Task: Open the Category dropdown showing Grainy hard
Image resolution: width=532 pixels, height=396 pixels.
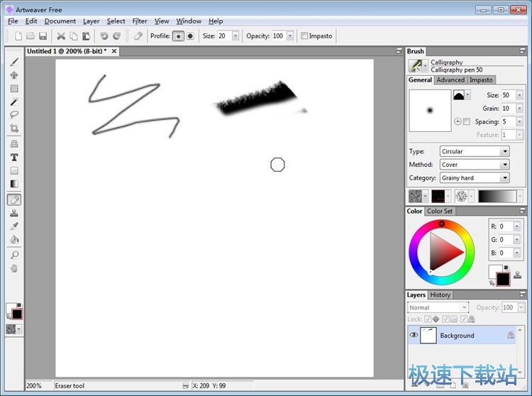Action: [474, 178]
